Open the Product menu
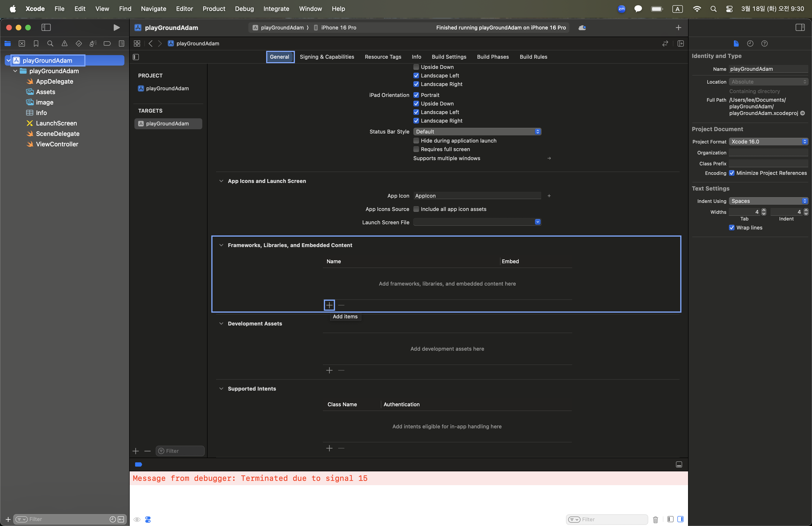Screen dimensions: 812x526 click(x=214, y=9)
